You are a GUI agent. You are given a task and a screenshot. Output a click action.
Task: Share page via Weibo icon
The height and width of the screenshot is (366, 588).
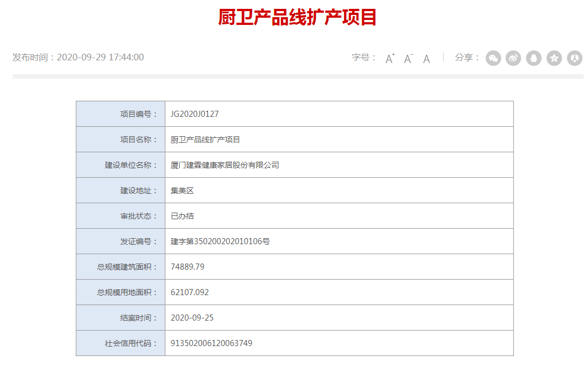[513, 58]
